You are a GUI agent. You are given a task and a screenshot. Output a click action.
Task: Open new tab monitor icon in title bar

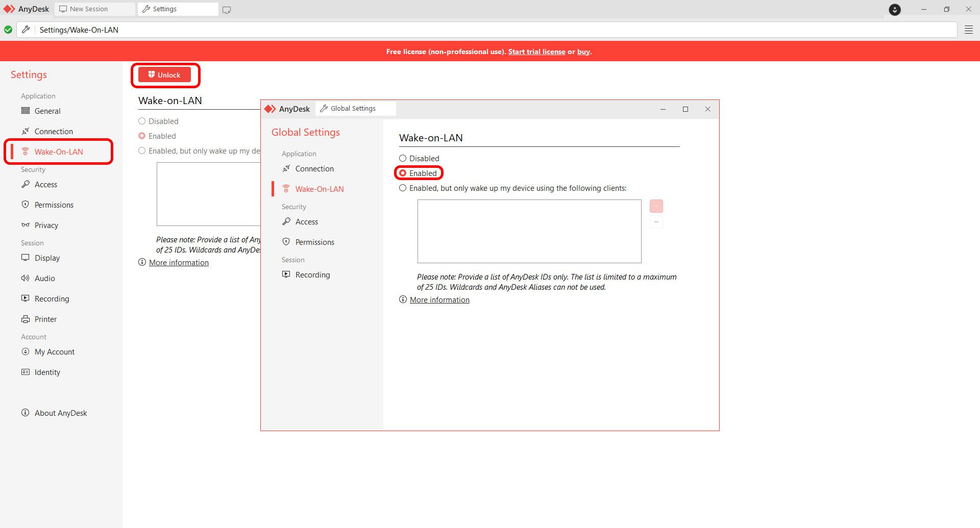(x=227, y=10)
